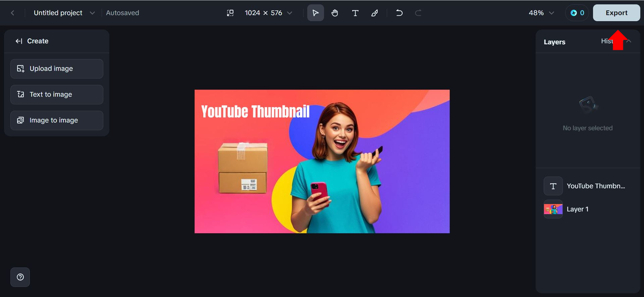Switch to the Layers tab
This screenshot has width=644, height=297.
[x=554, y=42]
